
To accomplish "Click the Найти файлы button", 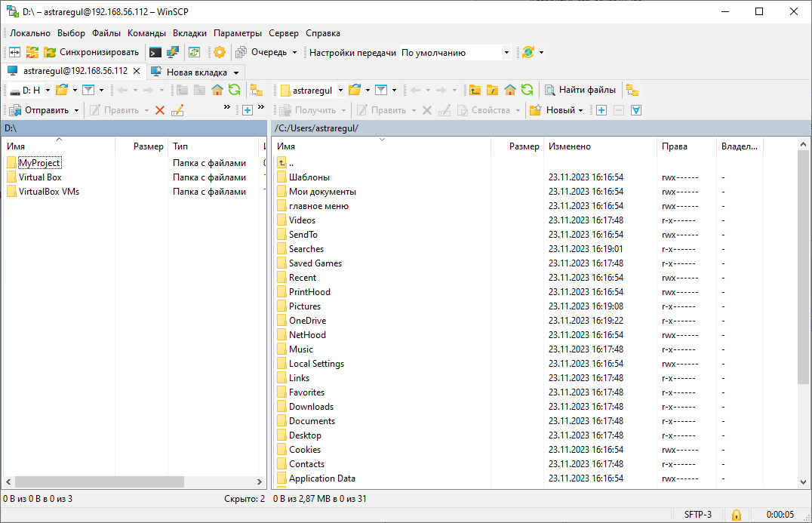I will 580,90.
